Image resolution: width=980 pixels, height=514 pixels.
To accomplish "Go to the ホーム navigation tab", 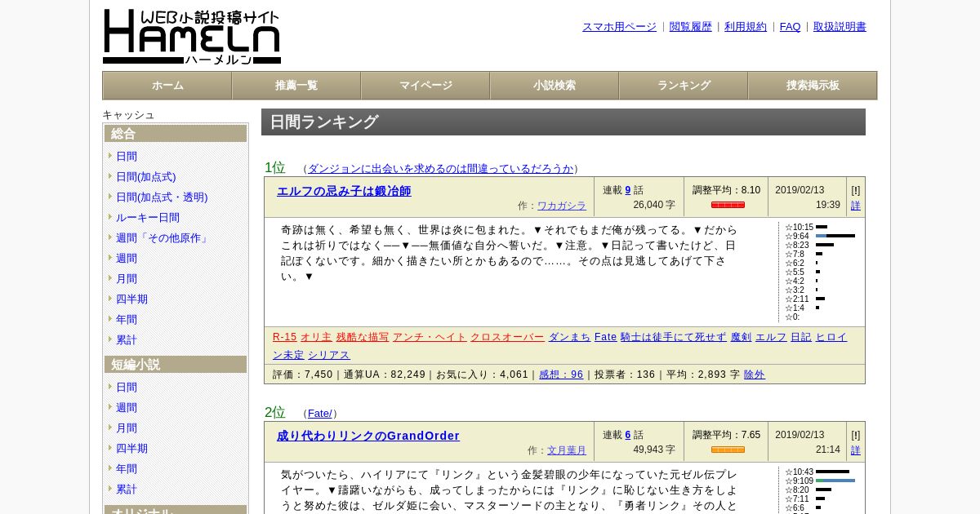I will pyautogui.click(x=167, y=86).
